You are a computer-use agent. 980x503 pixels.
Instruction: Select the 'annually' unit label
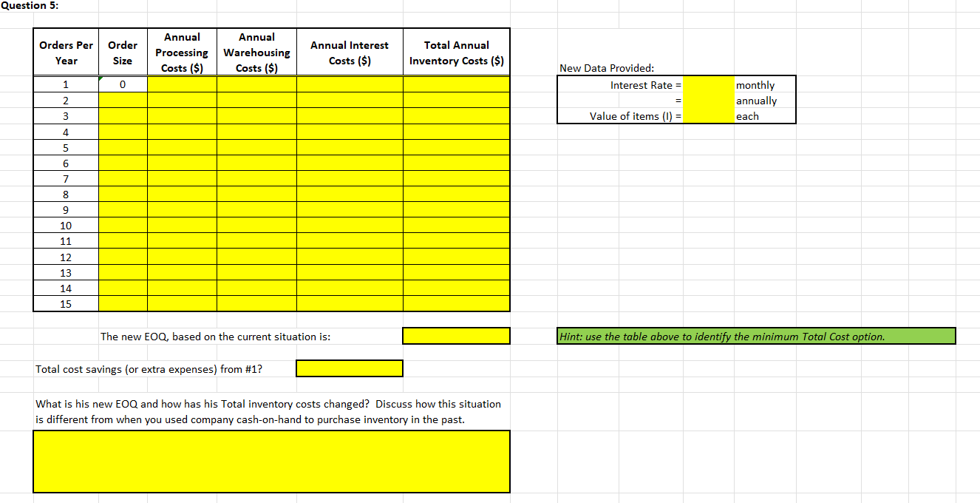click(756, 101)
